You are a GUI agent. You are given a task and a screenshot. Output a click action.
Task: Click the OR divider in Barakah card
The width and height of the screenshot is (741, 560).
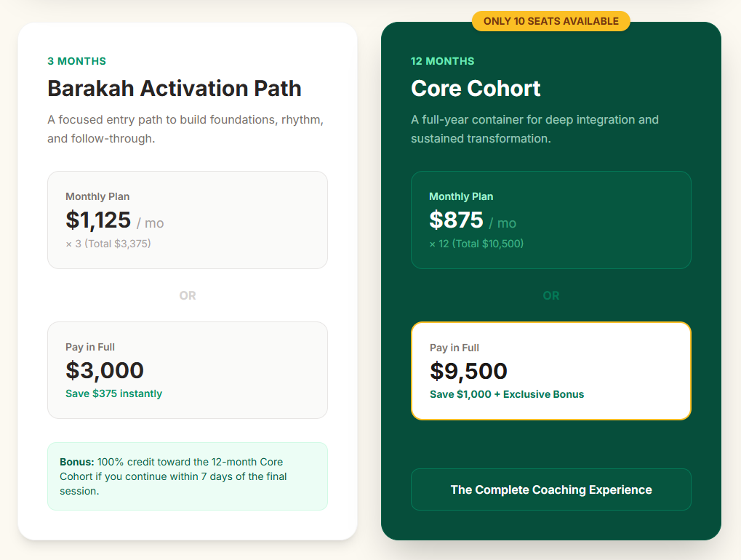tap(188, 295)
